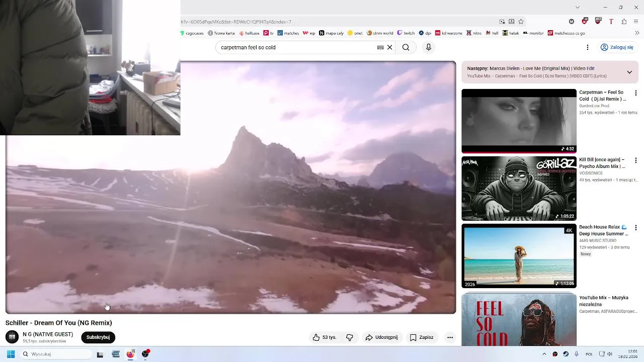Open the YouTube Mix Muzyka niezależna thumbnail
644x362 pixels.
519,320
